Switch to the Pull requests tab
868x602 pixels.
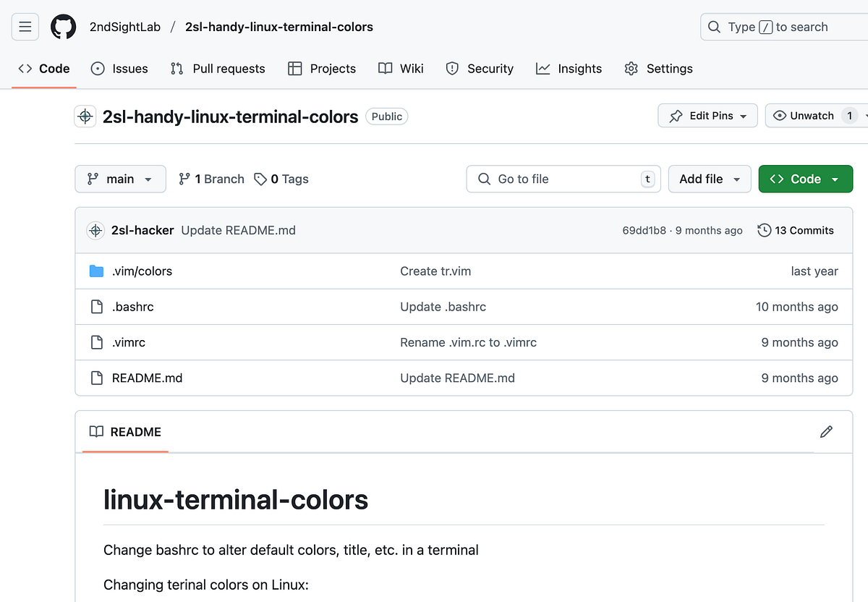tap(217, 69)
